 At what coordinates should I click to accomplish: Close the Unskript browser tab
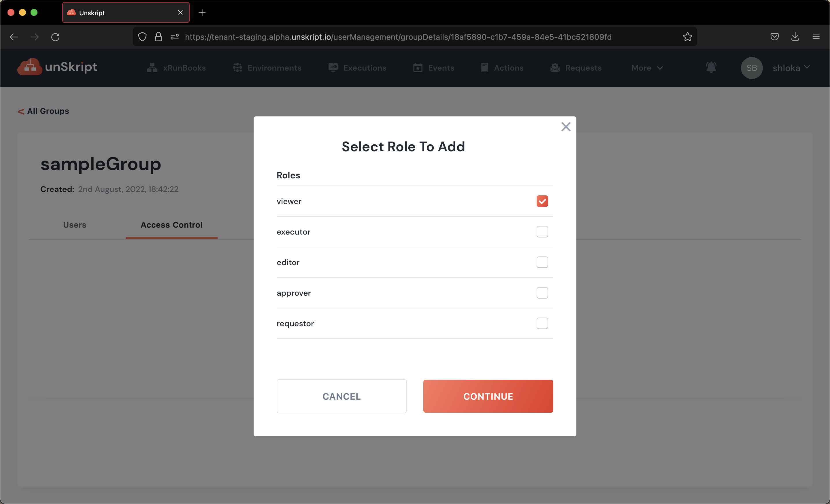click(180, 12)
